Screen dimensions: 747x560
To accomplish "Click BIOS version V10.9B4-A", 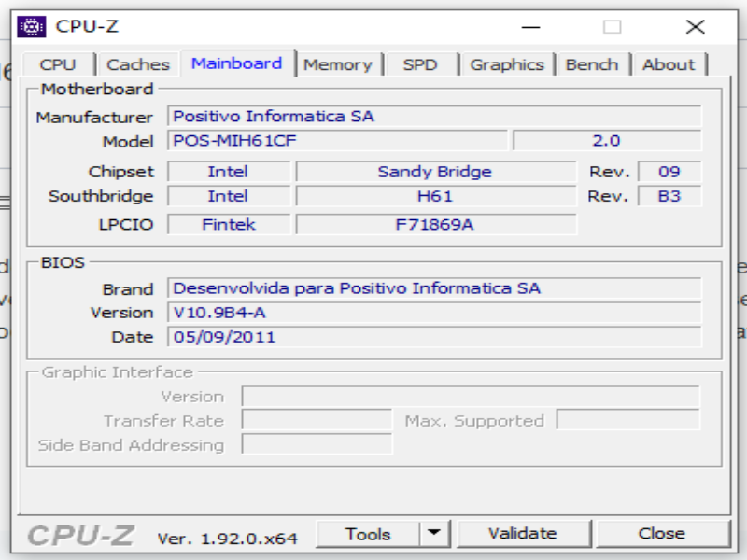I will click(x=434, y=313).
